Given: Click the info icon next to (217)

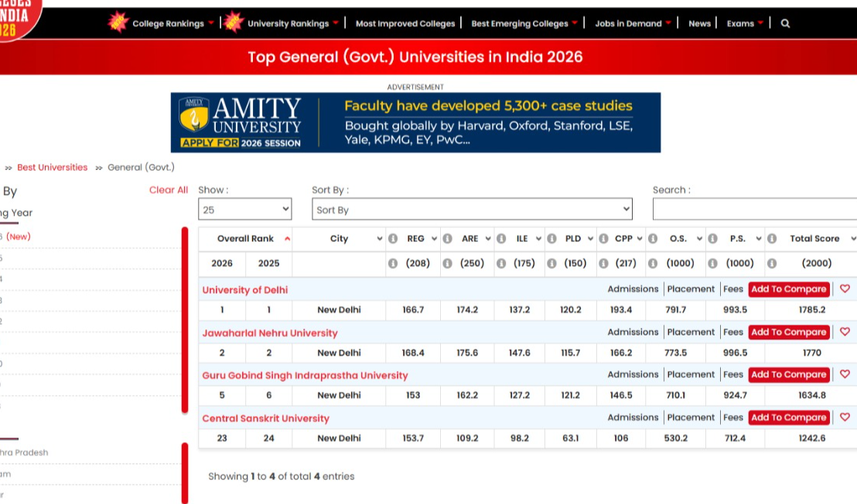Looking at the screenshot, I should 603,263.
